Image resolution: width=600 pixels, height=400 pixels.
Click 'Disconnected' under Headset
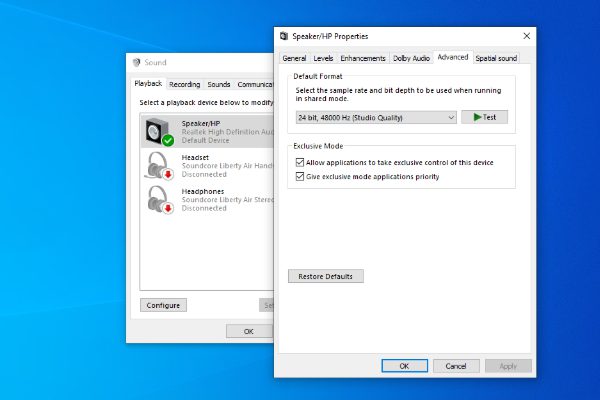pos(204,174)
